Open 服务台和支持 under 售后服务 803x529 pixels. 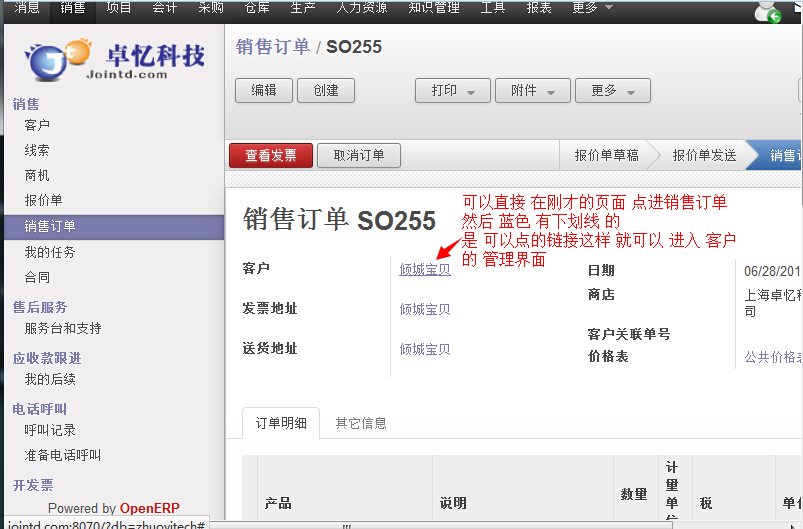62,328
